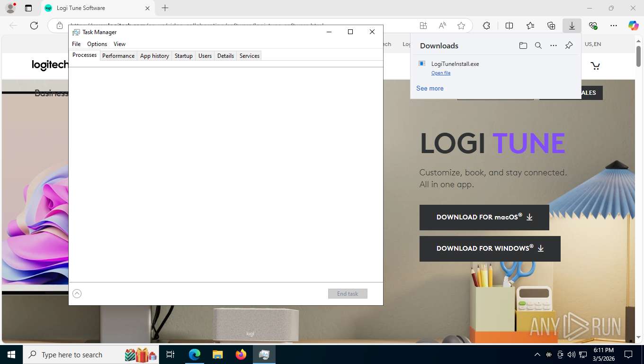
Task: Select LogiTuneInstall.exe download entry
Action: pos(495,68)
